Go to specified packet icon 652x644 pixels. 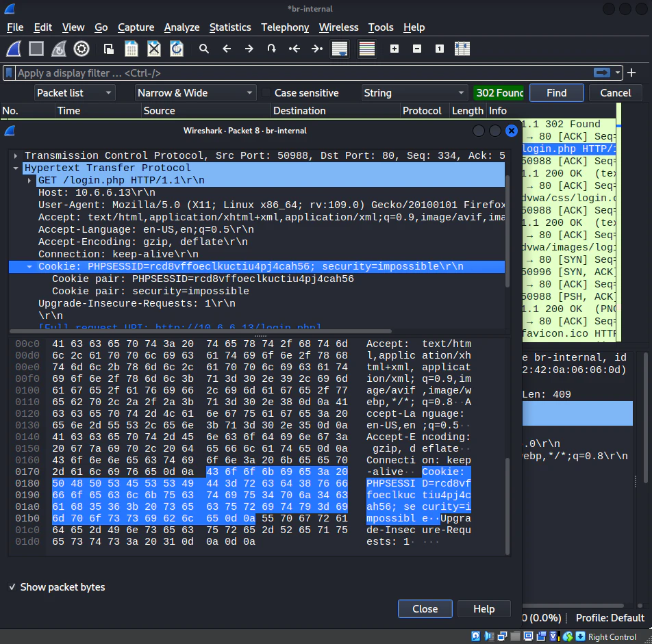[x=271, y=49]
